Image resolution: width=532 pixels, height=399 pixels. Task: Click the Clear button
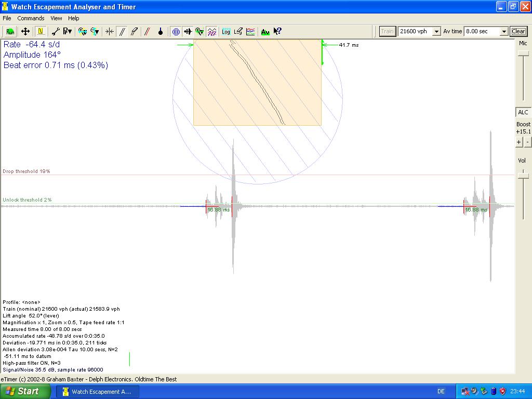tap(518, 31)
